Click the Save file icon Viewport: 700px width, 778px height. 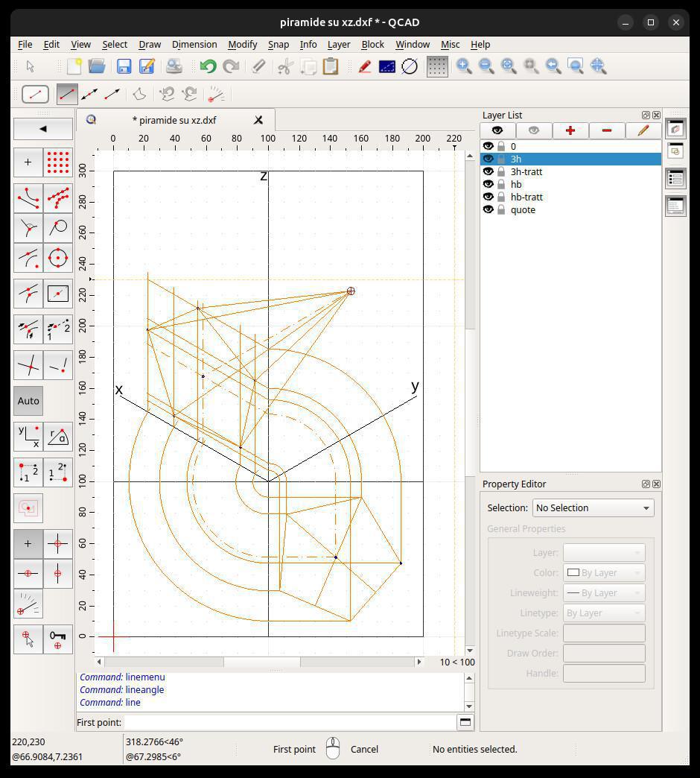(124, 66)
